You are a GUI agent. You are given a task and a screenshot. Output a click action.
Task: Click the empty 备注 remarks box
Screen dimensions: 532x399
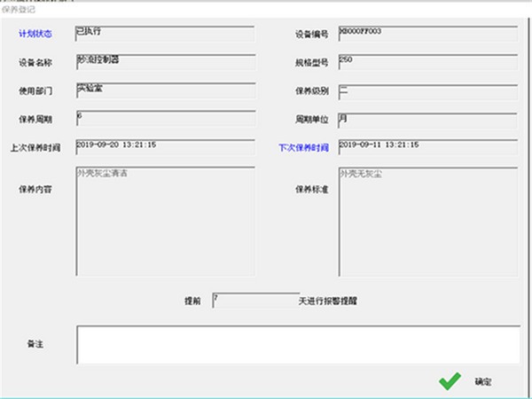(x=297, y=344)
